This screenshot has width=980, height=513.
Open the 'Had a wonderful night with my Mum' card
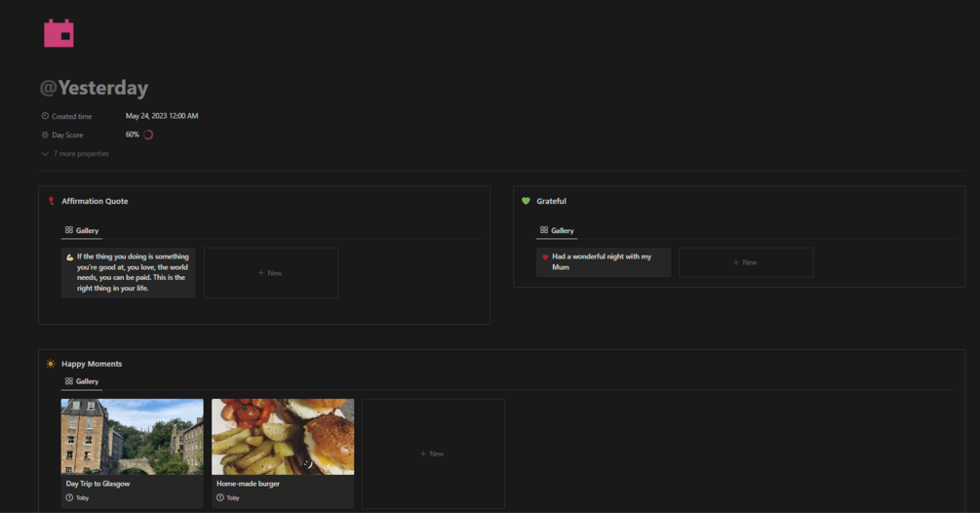tap(604, 262)
